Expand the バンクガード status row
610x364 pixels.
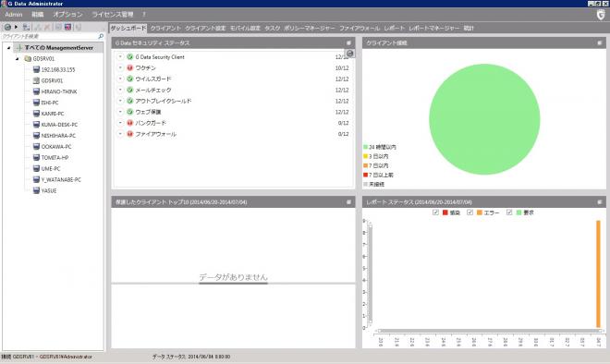coord(120,123)
